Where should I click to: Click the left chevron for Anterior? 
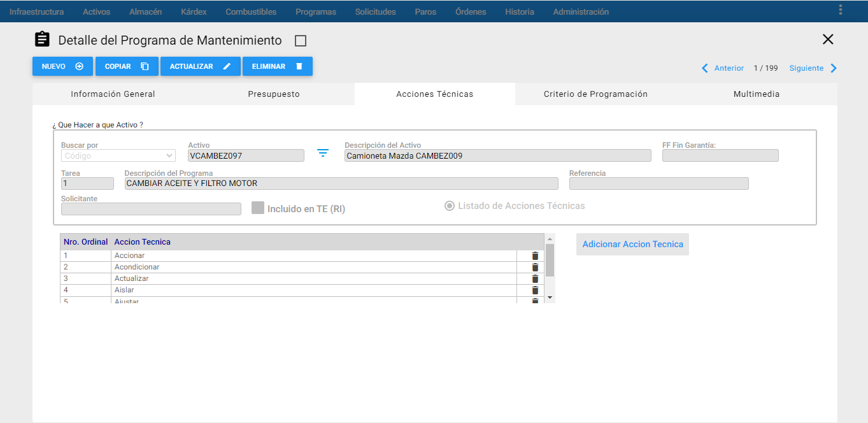click(x=705, y=68)
